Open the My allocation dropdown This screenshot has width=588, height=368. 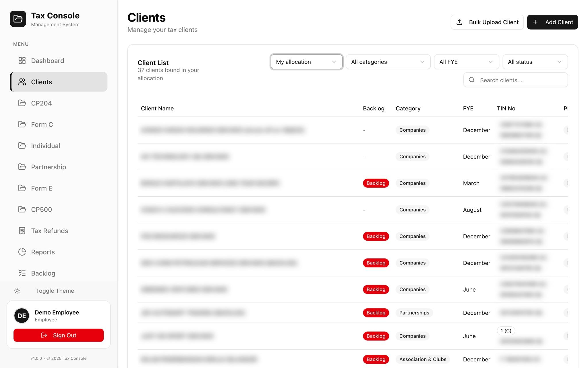point(306,62)
